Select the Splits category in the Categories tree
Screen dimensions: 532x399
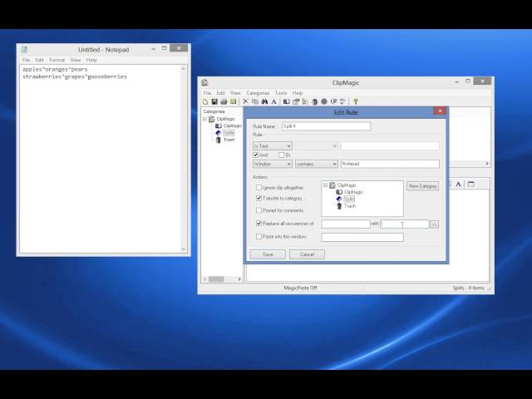[x=229, y=133]
